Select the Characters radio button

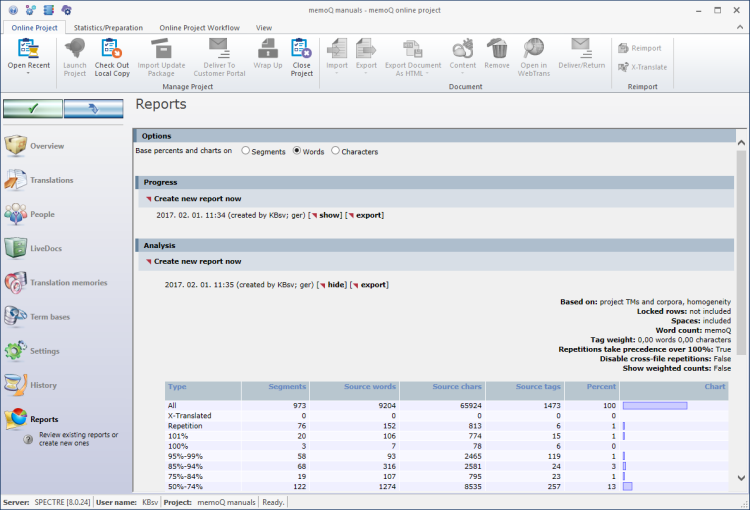point(335,151)
